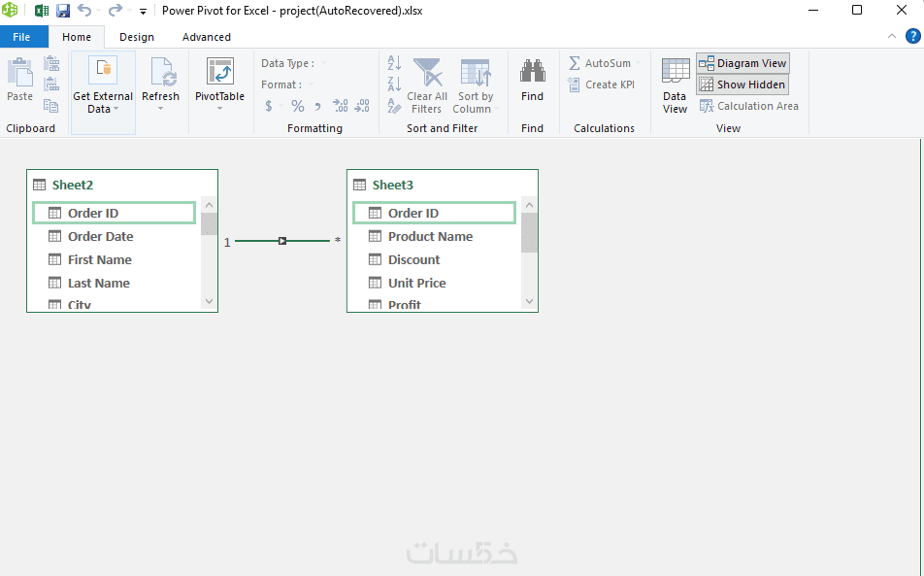The height and width of the screenshot is (576, 924).
Task: Click the Sheet3 table header
Action: (x=443, y=185)
